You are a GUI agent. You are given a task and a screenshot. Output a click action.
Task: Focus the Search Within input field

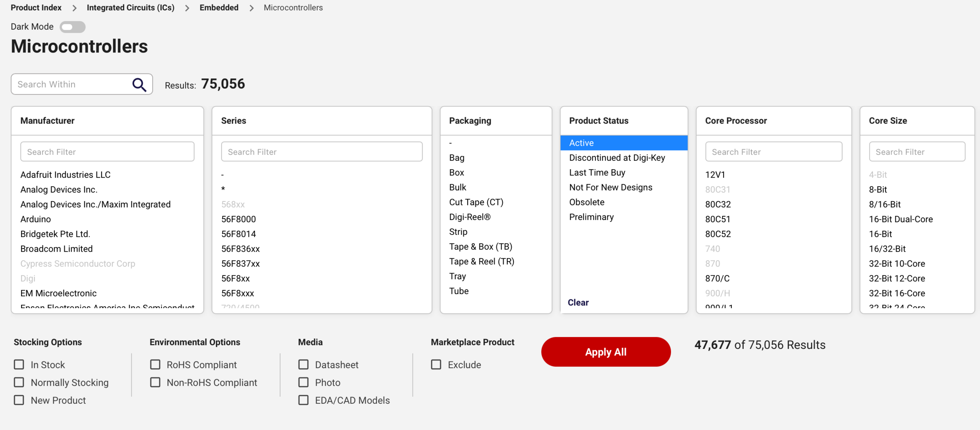click(73, 84)
